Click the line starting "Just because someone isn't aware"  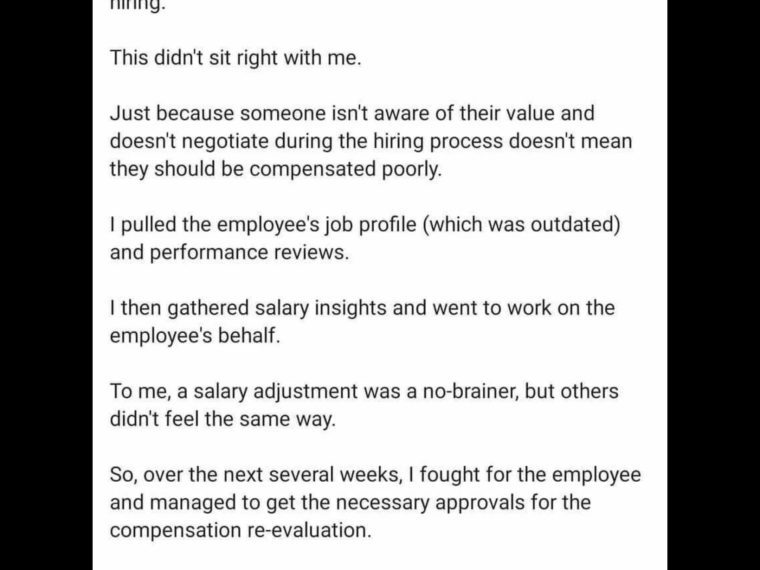(x=352, y=113)
